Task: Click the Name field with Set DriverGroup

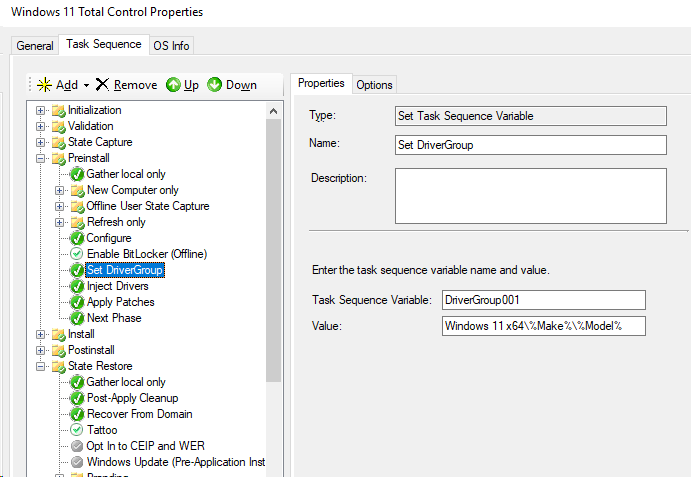Action: [x=531, y=145]
